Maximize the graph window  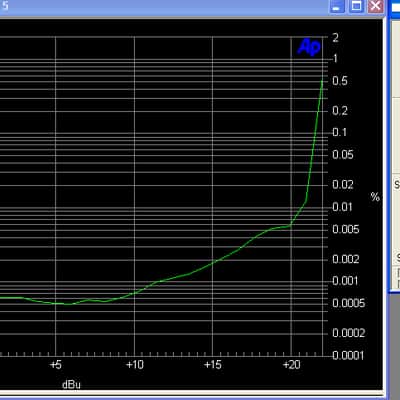pyautogui.click(x=356, y=6)
